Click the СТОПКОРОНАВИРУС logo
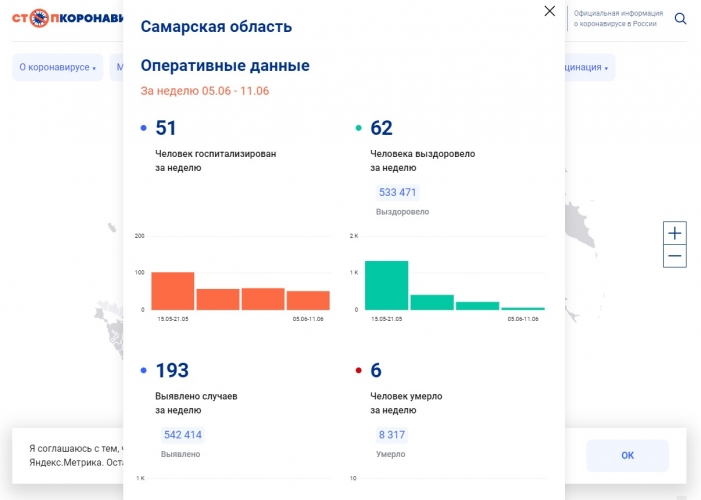This screenshot has width=701, height=500. point(70,18)
